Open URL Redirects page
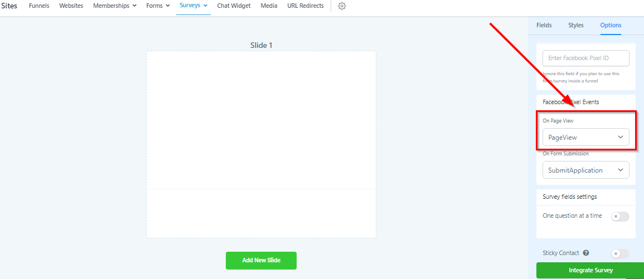 coord(306,6)
